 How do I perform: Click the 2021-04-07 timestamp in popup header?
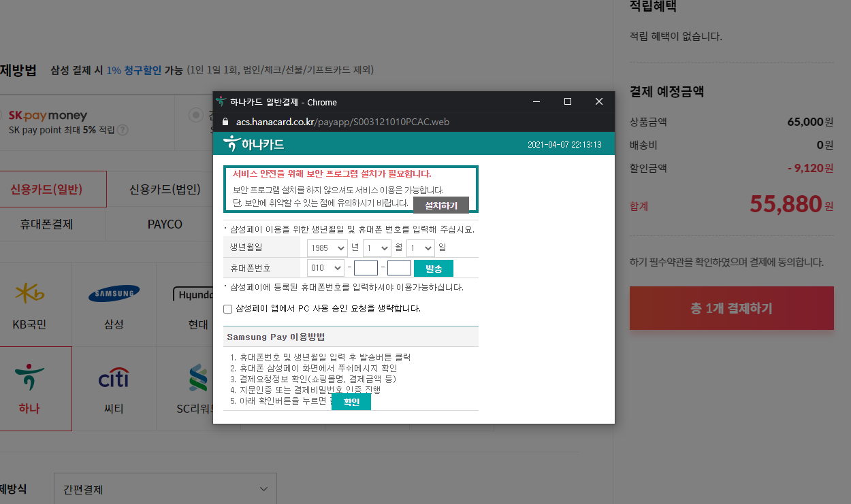564,145
